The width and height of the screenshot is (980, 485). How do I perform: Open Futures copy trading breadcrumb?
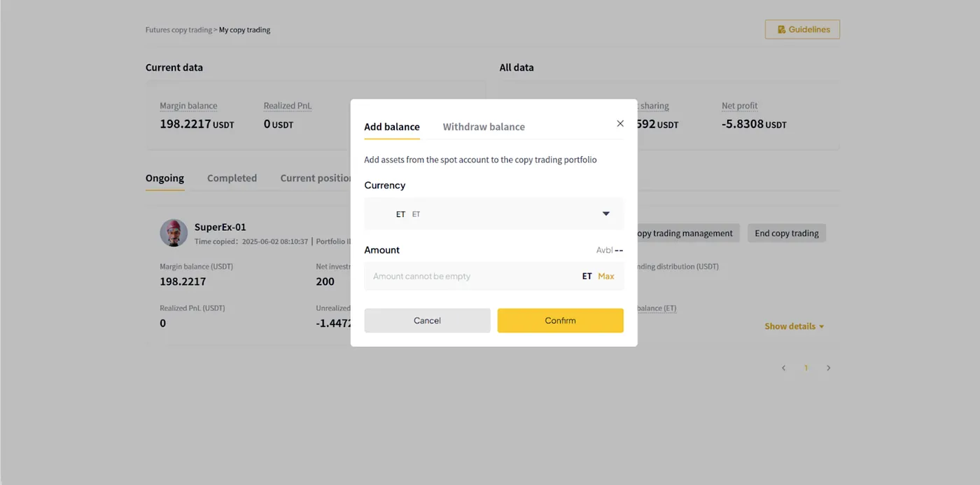pos(178,30)
